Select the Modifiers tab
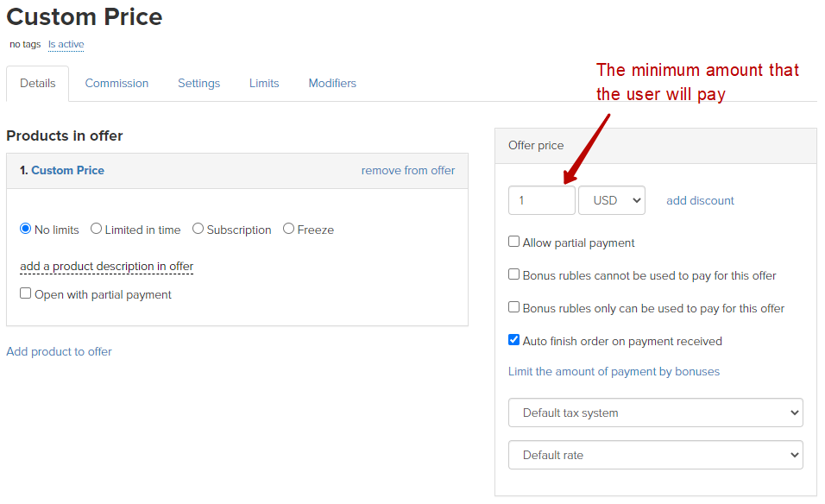The image size is (825, 504). [x=332, y=84]
